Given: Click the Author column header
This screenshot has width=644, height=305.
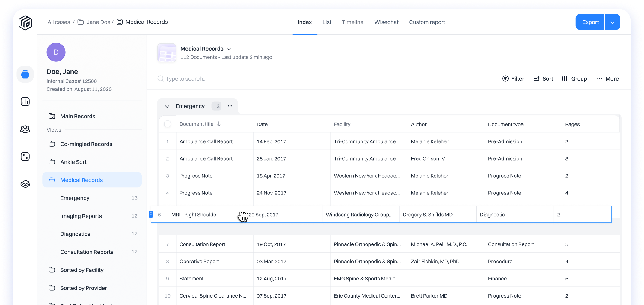Looking at the screenshot, I should [419, 124].
